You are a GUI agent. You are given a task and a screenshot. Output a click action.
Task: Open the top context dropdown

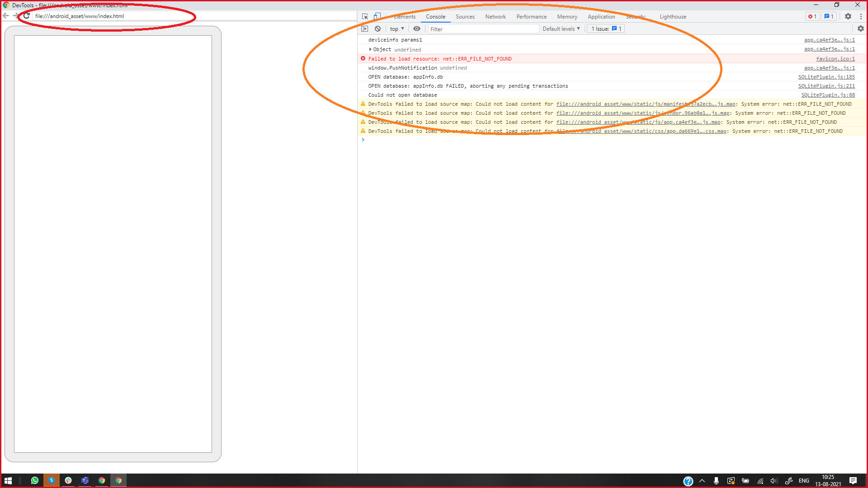[397, 28]
